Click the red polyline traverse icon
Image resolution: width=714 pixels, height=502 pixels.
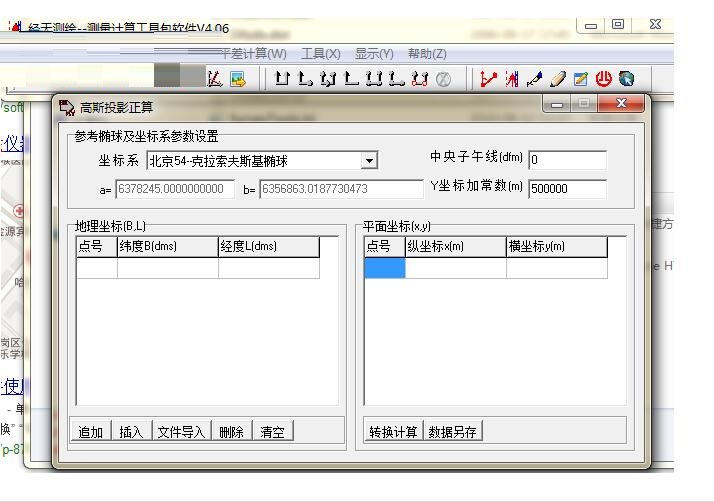pos(488,79)
